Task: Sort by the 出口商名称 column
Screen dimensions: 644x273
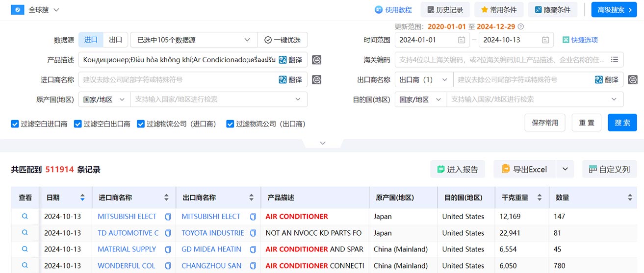Action: [251, 198]
